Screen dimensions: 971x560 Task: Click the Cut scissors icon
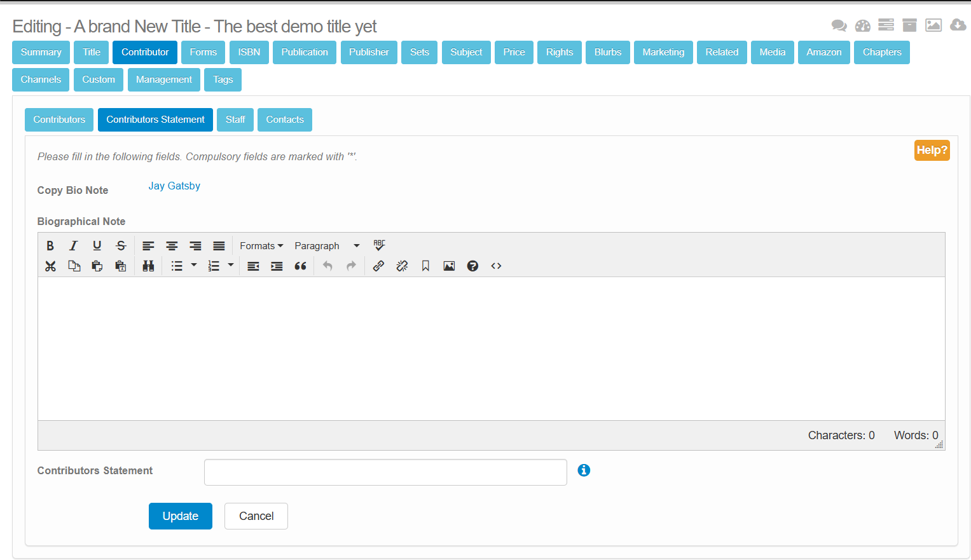point(50,266)
